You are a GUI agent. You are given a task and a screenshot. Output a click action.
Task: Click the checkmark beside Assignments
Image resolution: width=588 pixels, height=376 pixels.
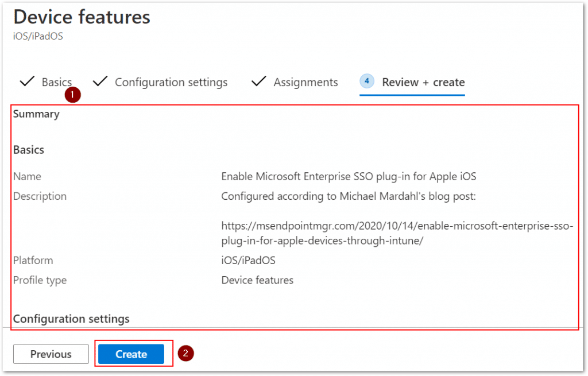pyautogui.click(x=258, y=82)
